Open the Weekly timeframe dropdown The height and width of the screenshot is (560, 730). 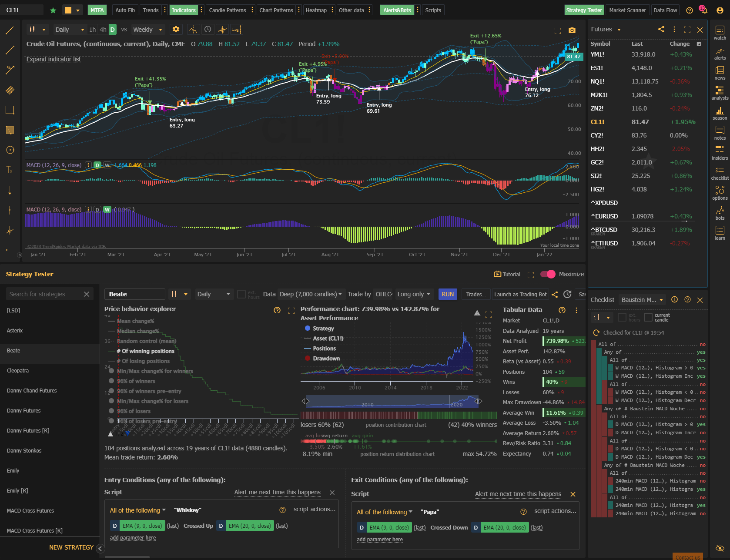[148, 30]
